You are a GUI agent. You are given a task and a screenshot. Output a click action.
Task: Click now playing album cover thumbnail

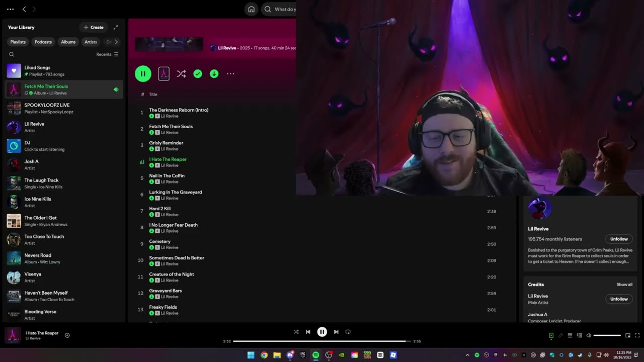13,335
